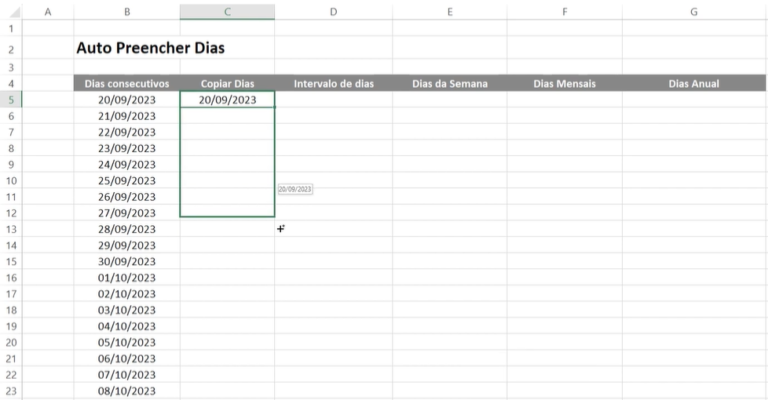Click the 'Auto Preencher Dias' title cell
Image resolution: width=768 pixels, height=400 pixels.
(150, 48)
